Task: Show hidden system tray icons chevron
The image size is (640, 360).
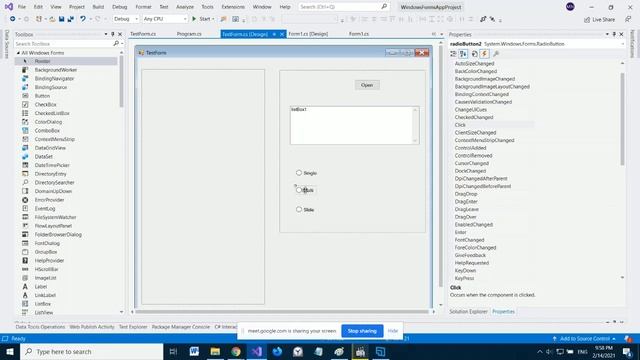Action: 540,351
